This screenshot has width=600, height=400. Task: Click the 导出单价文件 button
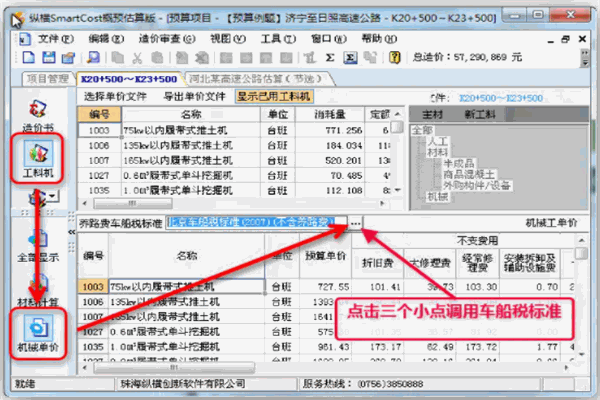point(194,96)
